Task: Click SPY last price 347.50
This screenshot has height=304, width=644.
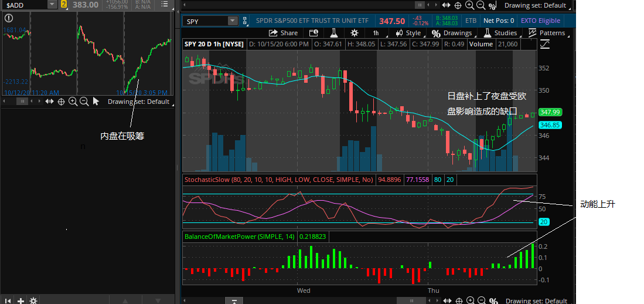Action: [x=392, y=21]
